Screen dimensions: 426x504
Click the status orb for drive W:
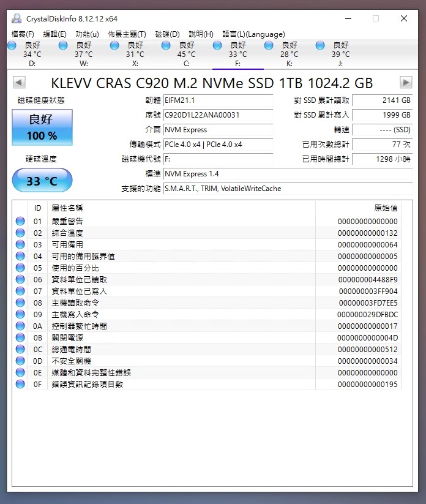(63, 45)
